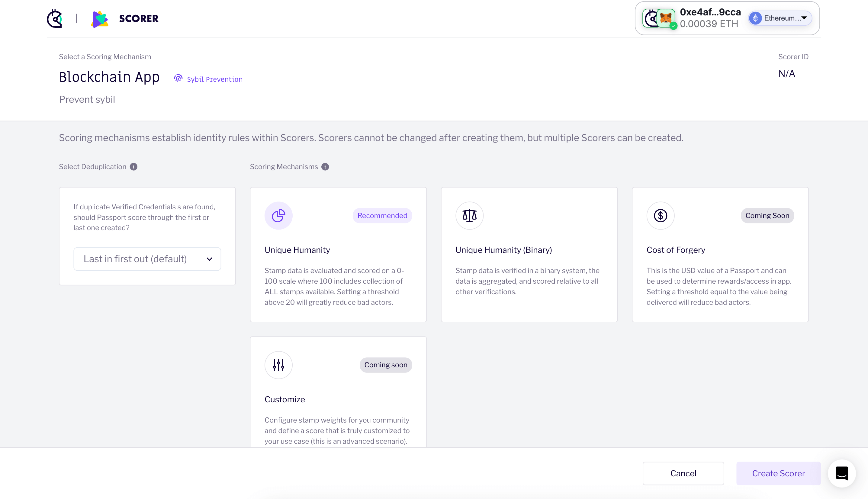Click the Gitcoin Passport logo icon
The height and width of the screenshot is (499, 868).
54,18
